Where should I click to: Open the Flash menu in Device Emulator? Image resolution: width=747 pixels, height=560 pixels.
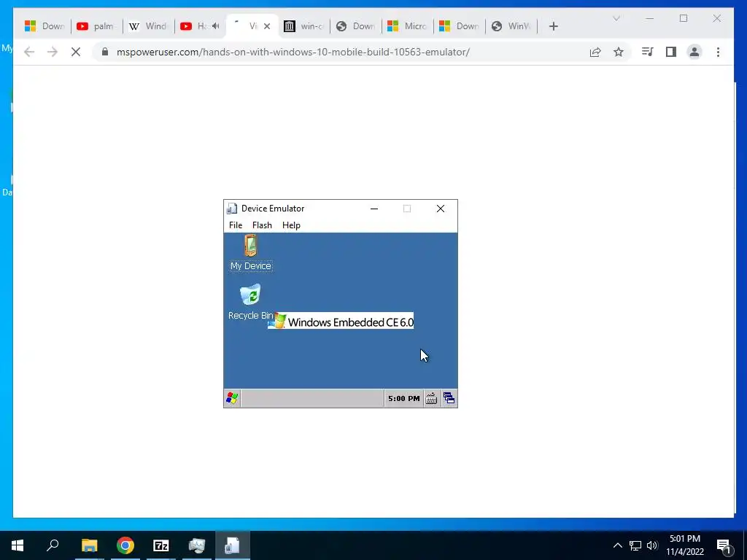[262, 225]
